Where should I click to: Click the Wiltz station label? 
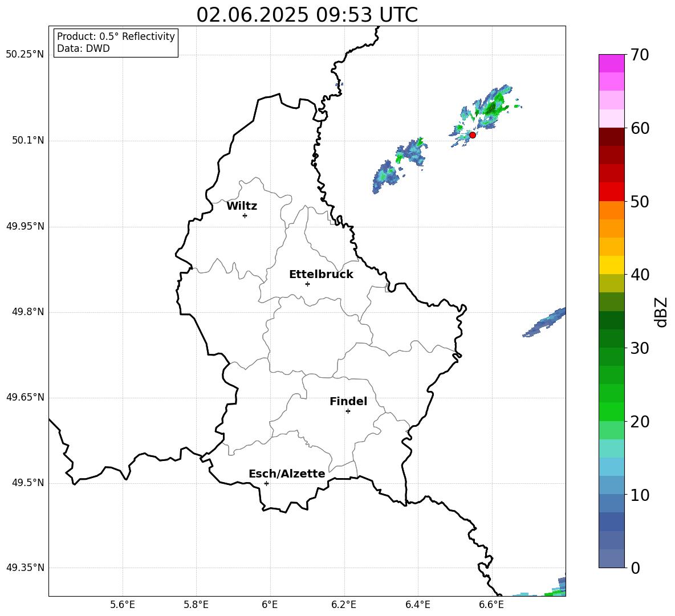point(242,206)
